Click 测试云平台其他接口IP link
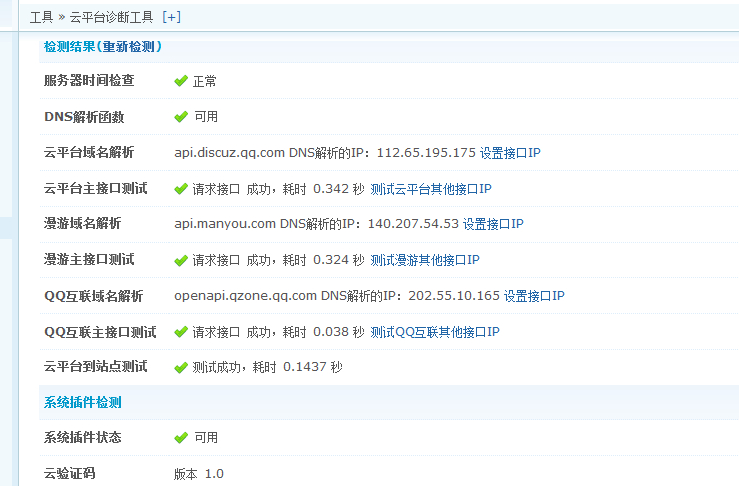 [x=431, y=189]
